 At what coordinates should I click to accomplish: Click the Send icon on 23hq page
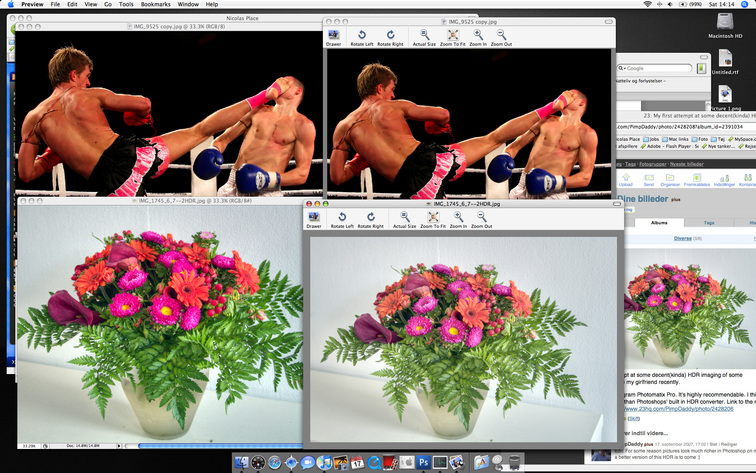click(x=649, y=180)
